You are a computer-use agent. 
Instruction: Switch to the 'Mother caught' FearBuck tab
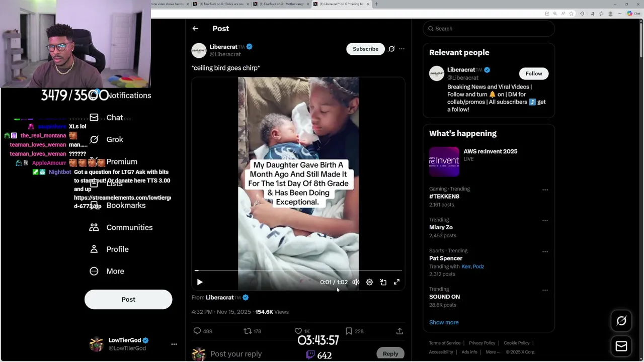[282, 4]
